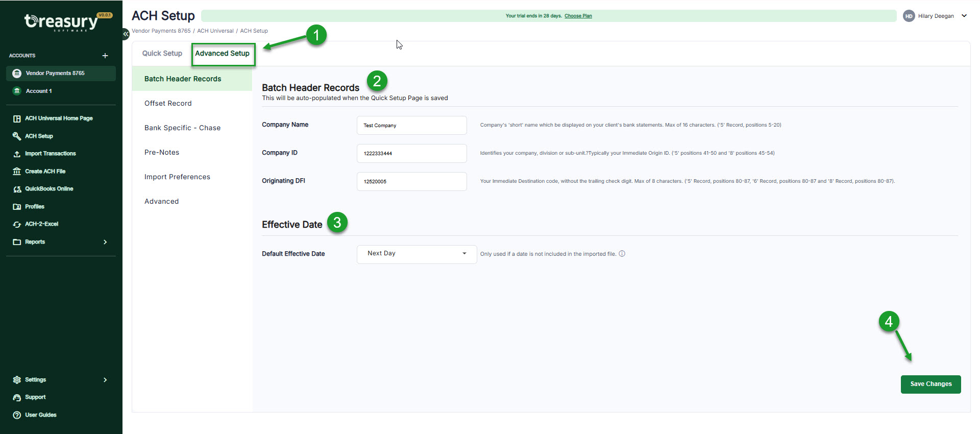Click the Save Changes button
This screenshot has width=980, height=434.
tap(930, 384)
